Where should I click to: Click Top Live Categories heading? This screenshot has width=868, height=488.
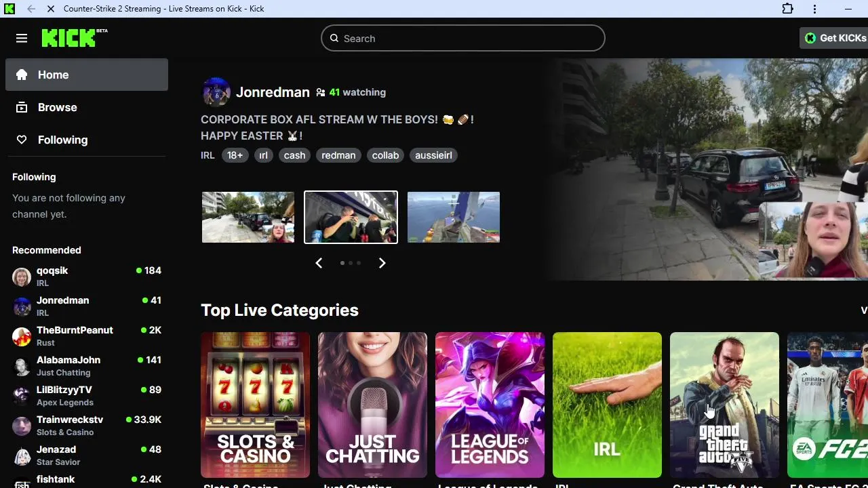(279, 310)
